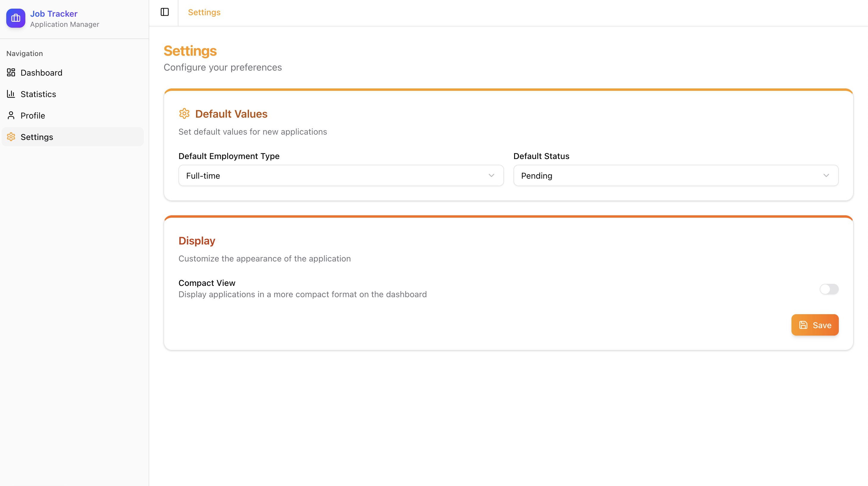Enable the Compact View switch

(x=829, y=289)
